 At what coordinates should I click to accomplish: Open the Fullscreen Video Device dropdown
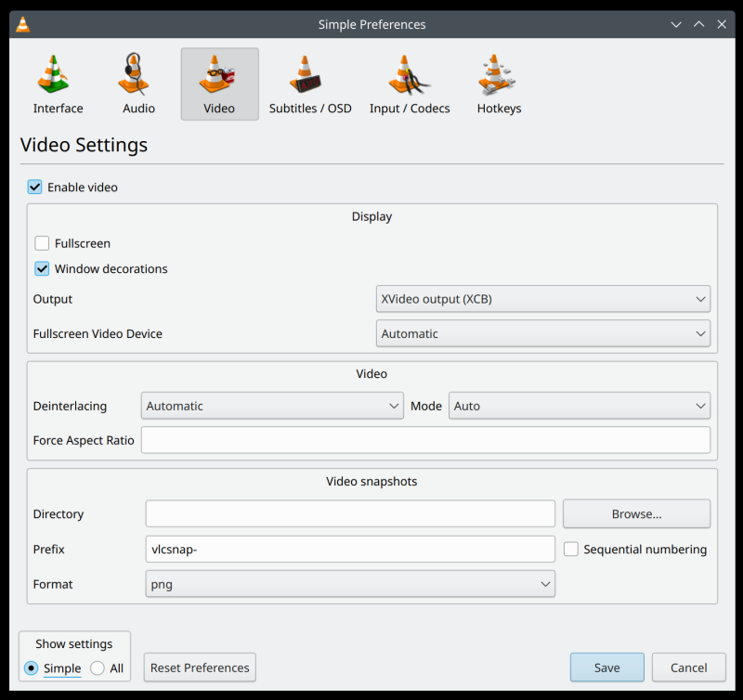(543, 333)
